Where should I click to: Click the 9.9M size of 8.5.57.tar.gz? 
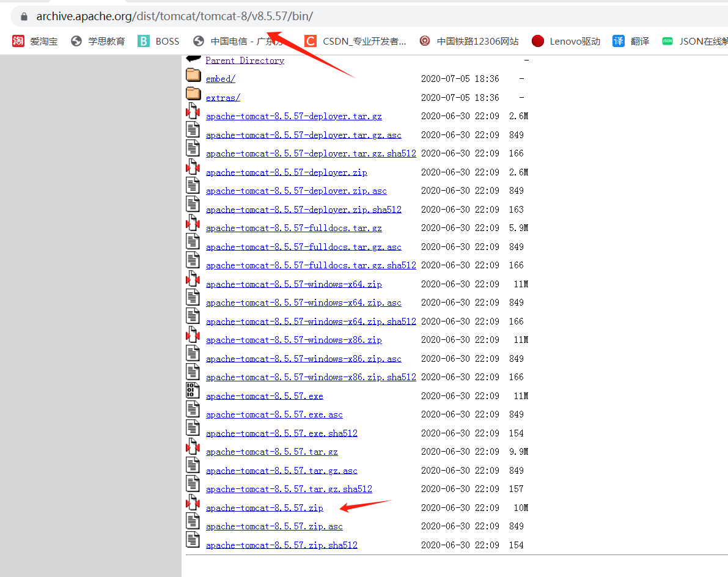(518, 452)
